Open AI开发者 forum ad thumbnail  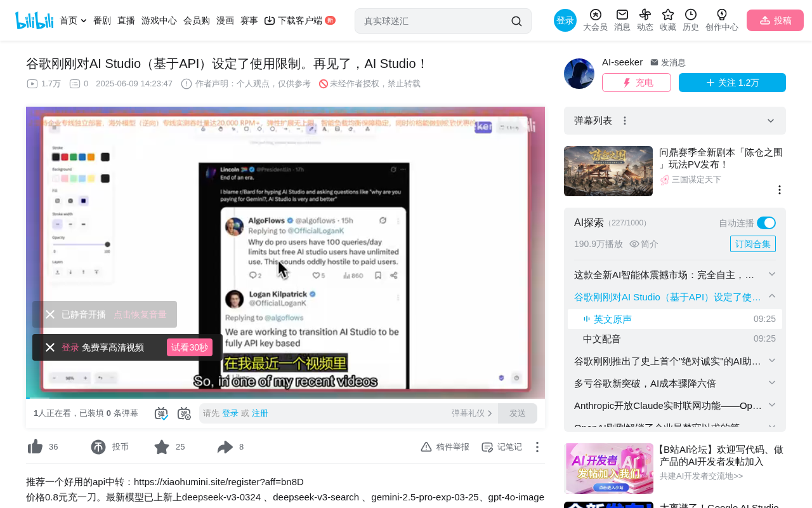609,469
